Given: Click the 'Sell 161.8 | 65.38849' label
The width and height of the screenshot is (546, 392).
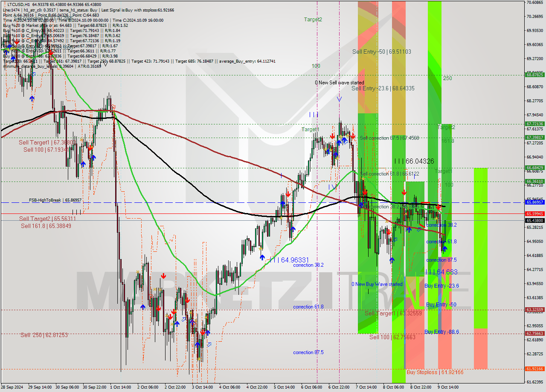Looking at the screenshot, I should (x=46, y=226).
